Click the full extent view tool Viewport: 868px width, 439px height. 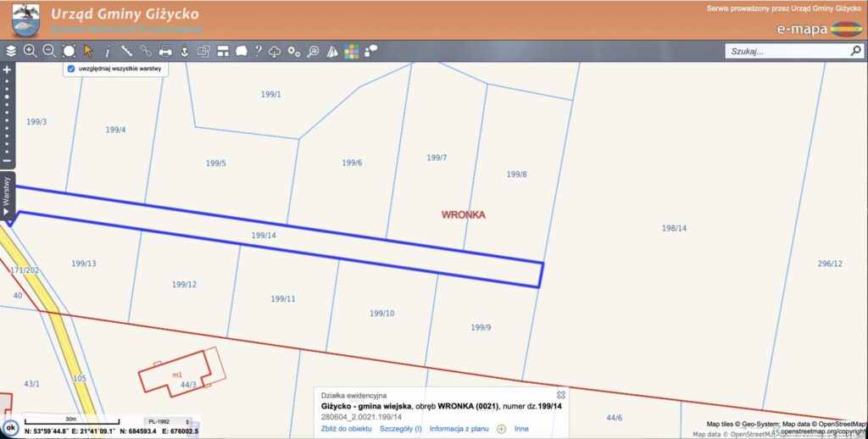[x=69, y=51]
